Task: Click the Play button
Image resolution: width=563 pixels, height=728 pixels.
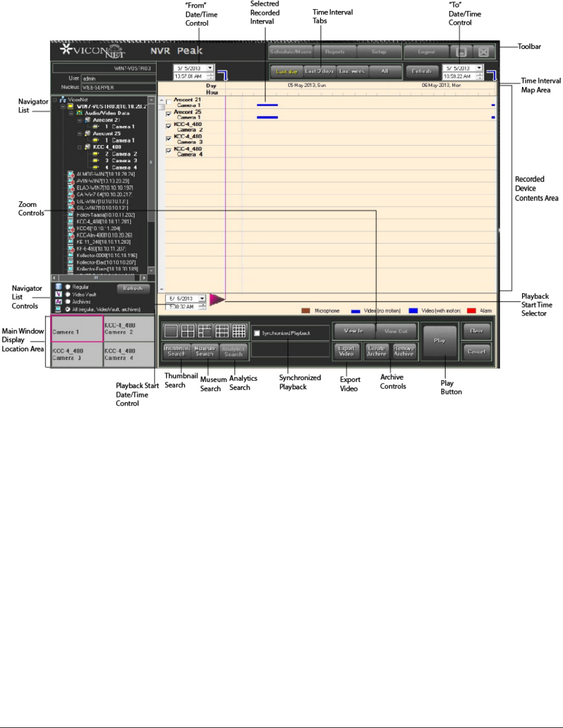Action: pyautogui.click(x=439, y=341)
